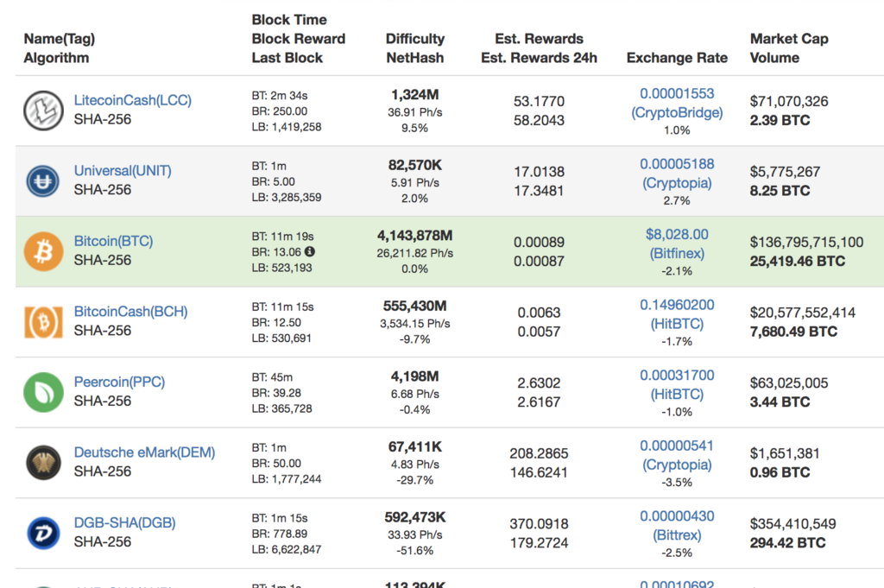The width and height of the screenshot is (884, 588).
Task: Click the green Peercoin leaf logo
Action: (x=43, y=392)
